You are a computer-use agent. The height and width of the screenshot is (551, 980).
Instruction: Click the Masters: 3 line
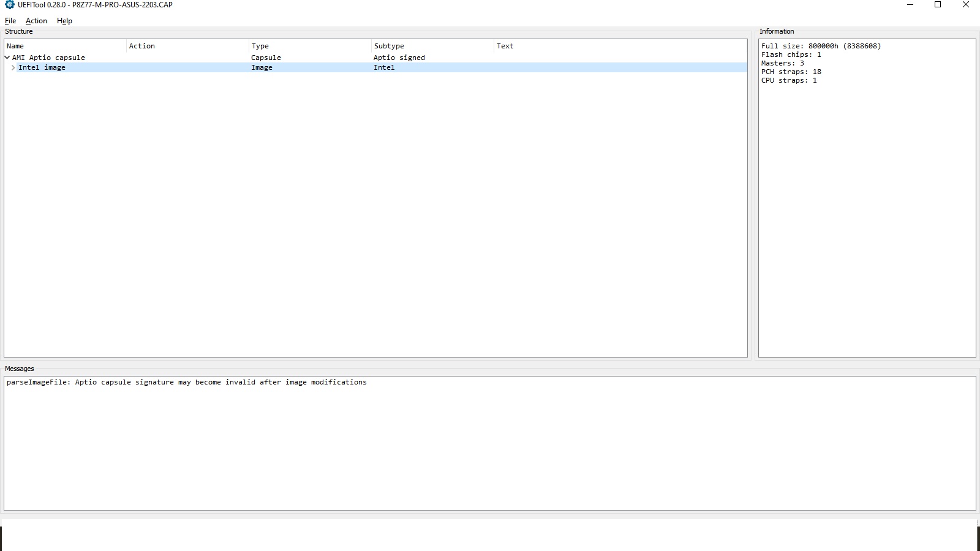[x=782, y=63]
